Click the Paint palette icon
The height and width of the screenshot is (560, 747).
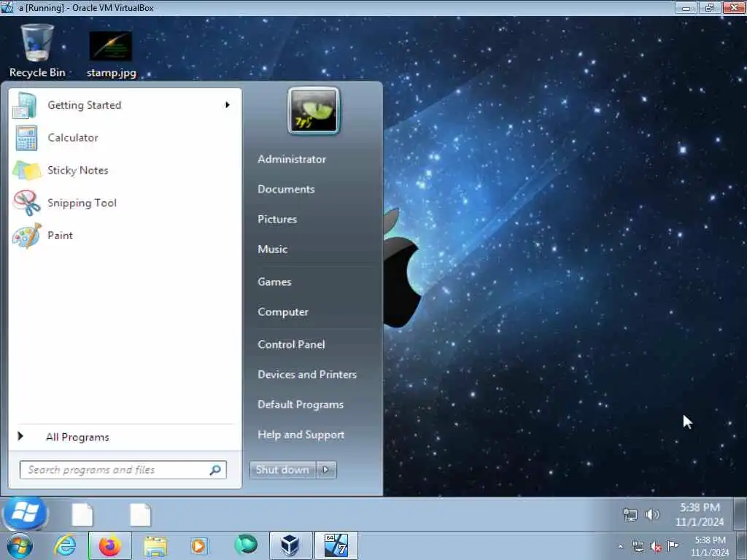pos(26,236)
